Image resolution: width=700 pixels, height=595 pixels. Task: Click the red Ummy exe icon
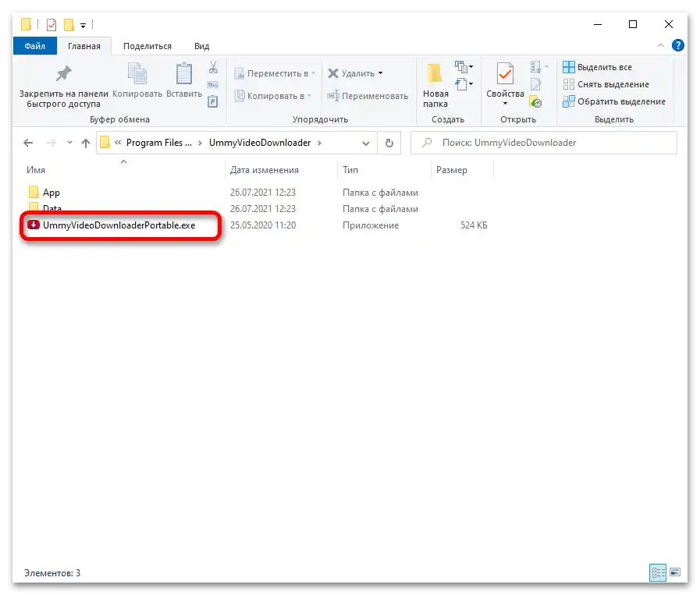click(x=34, y=225)
